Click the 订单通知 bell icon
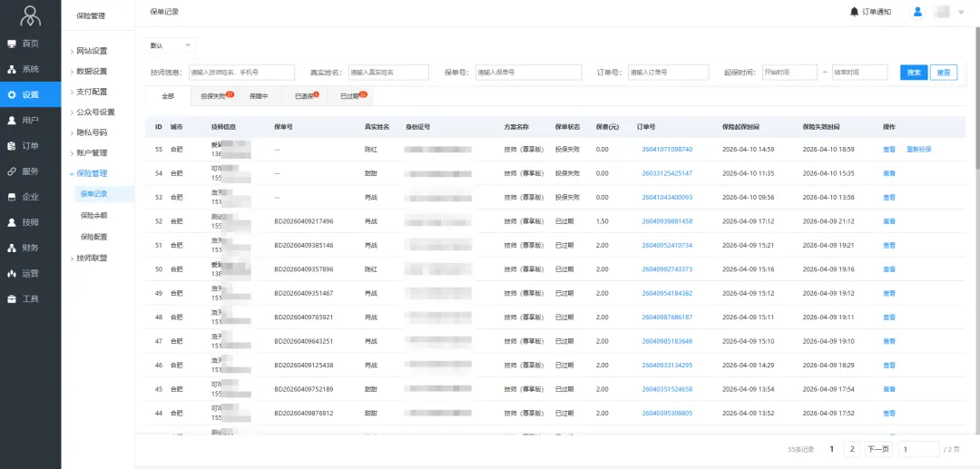980x469 pixels. coord(854,12)
